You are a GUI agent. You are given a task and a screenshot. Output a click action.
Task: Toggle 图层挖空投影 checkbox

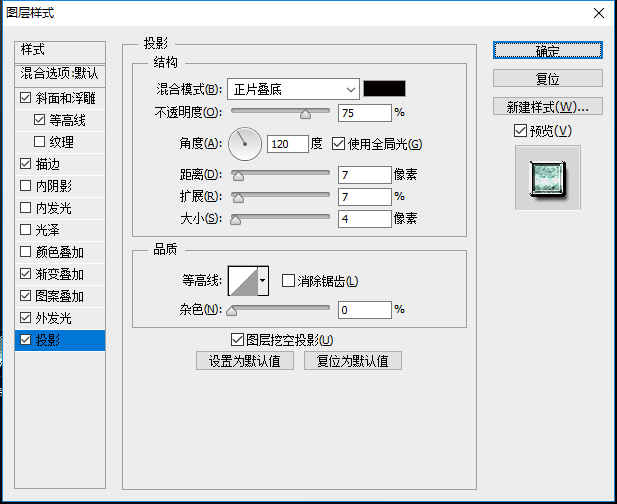[x=237, y=340]
